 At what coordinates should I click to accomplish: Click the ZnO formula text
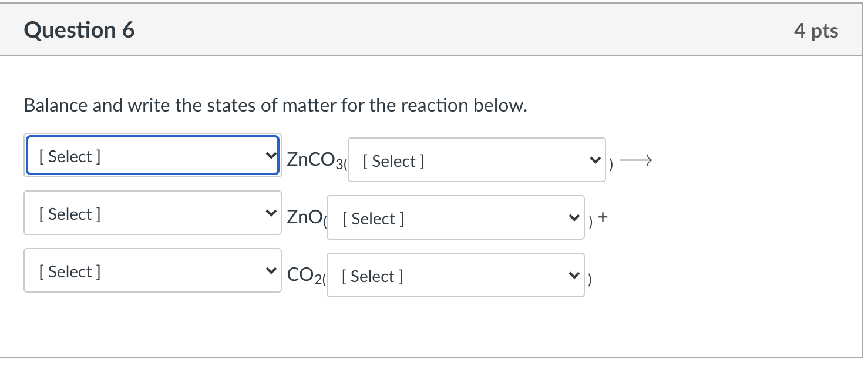(304, 217)
